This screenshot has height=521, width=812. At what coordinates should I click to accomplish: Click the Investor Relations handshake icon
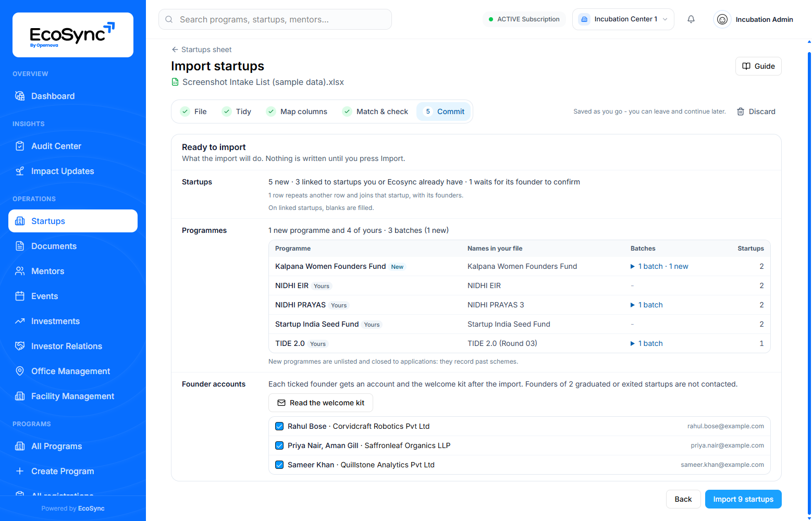(20, 346)
